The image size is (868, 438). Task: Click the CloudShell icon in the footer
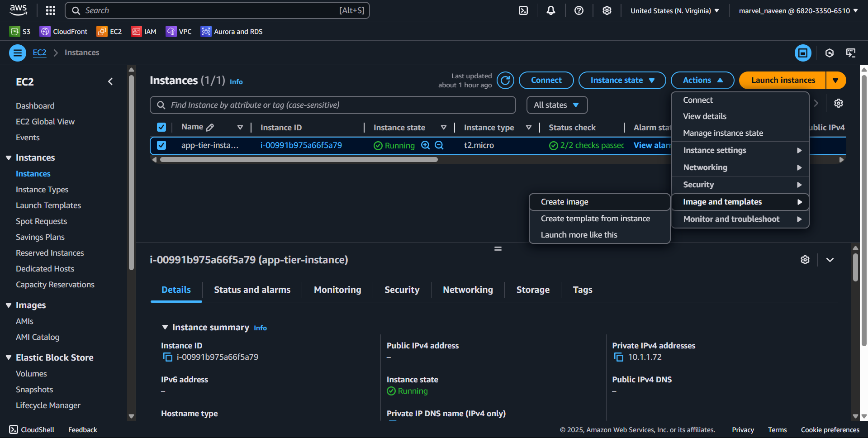pyautogui.click(x=14, y=429)
